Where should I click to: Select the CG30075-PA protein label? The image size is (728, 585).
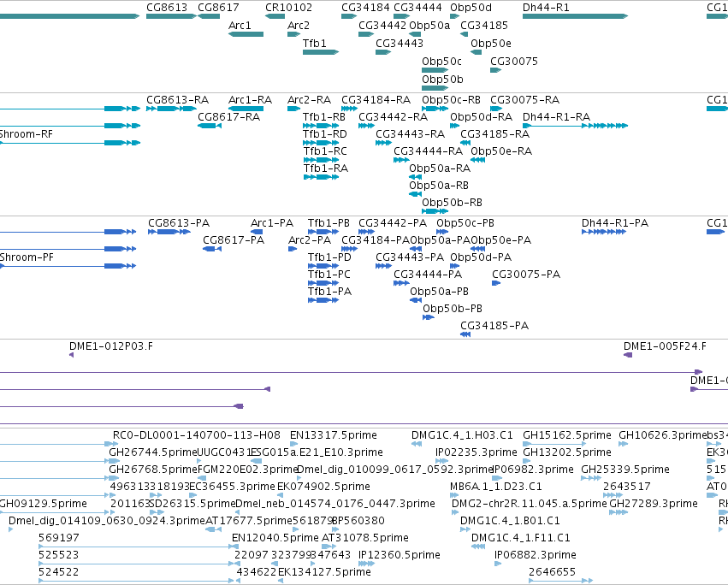[526, 275]
